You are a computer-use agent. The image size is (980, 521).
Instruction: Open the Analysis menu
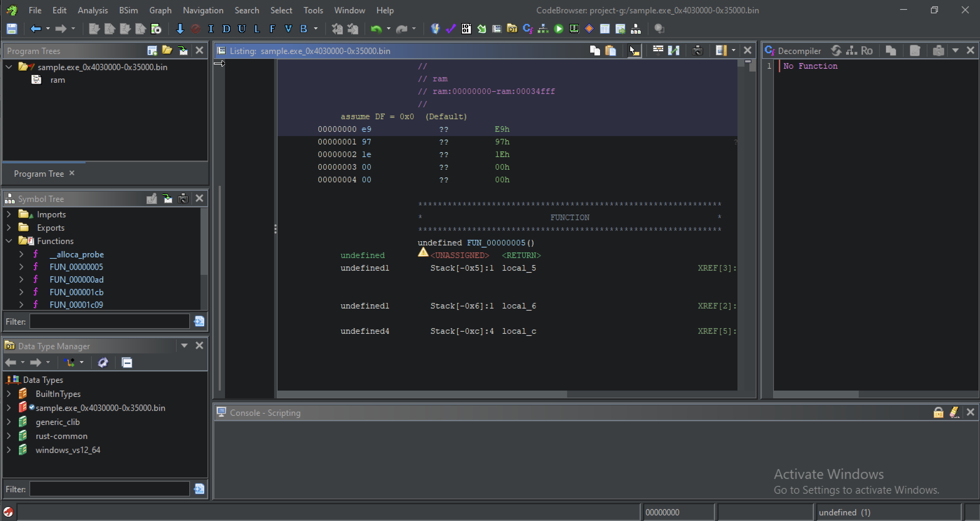coord(93,10)
